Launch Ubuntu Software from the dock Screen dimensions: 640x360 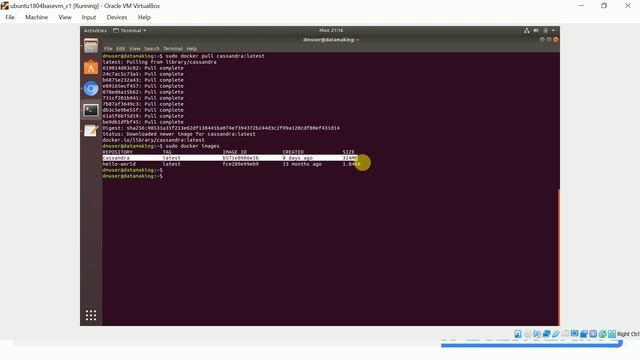[x=91, y=67]
